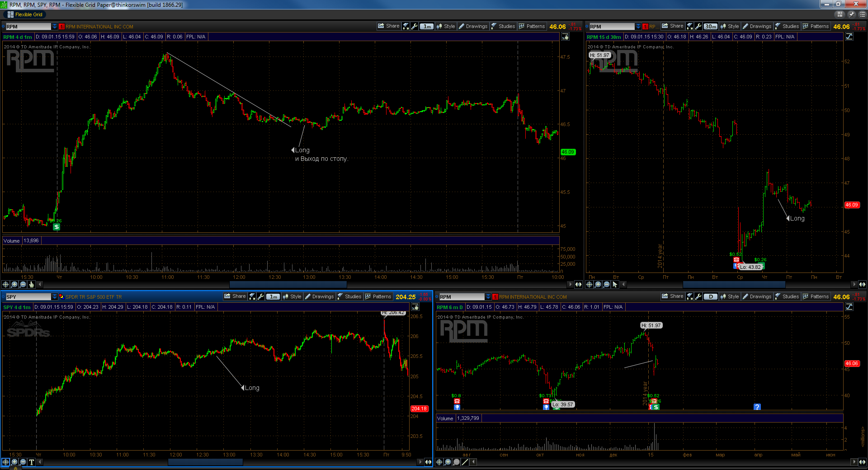Toggle expand-range arrows under the RPM daily chart

click(x=862, y=462)
